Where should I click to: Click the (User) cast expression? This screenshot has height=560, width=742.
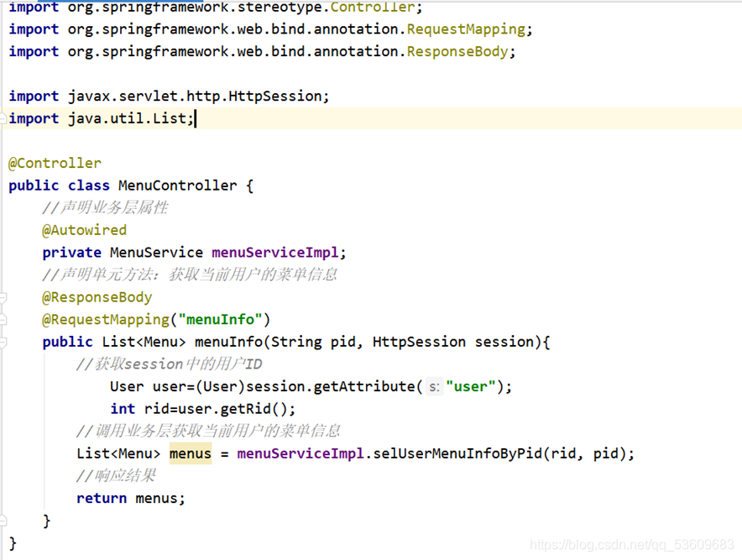pos(220,387)
